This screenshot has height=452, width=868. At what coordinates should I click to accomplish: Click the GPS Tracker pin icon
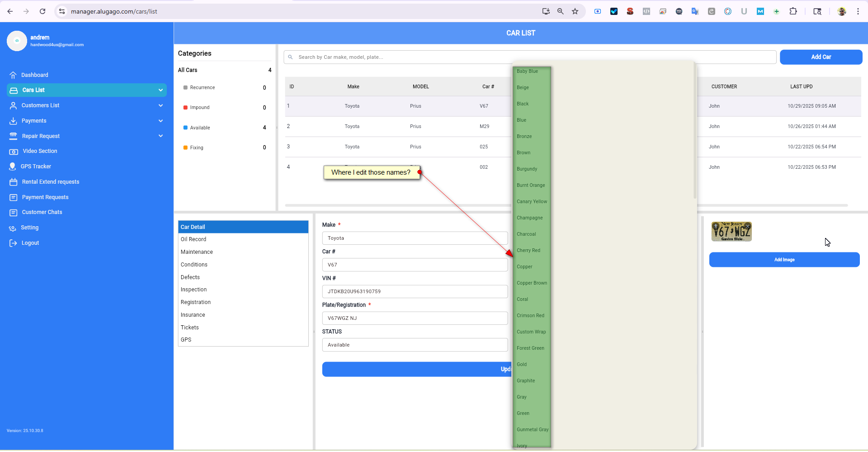click(x=13, y=167)
